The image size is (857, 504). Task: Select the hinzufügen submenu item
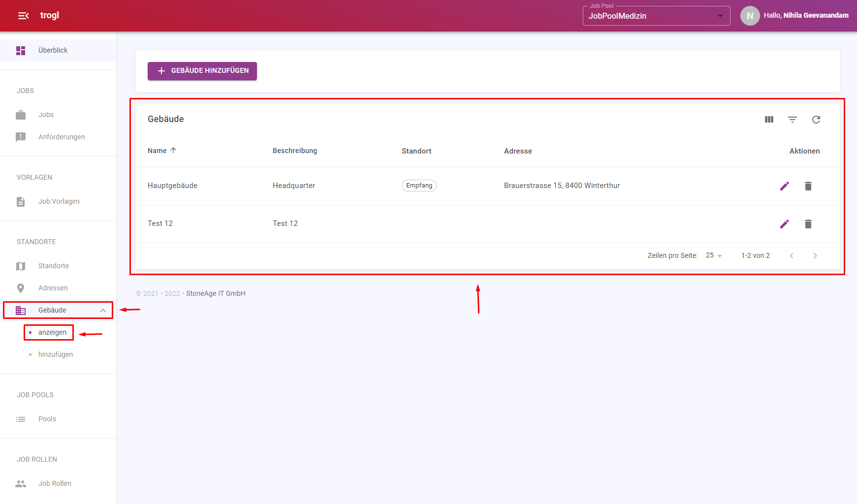[56, 354]
